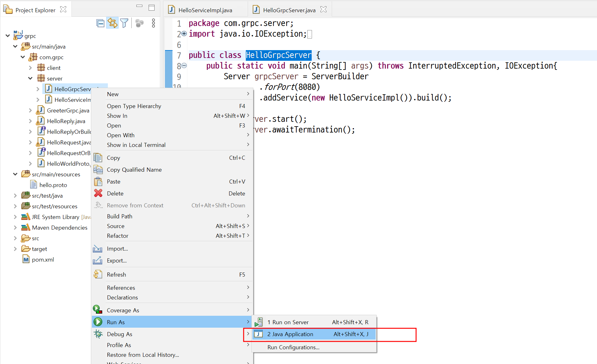Screen dimensions: 597x364
Task: Select pom.xml in the project tree
Action: pyautogui.click(x=43, y=259)
